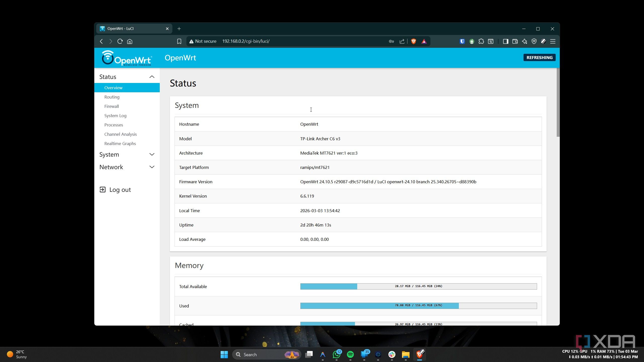Collapse the Status menu section
The width and height of the screenshot is (644, 362).
tap(127, 77)
